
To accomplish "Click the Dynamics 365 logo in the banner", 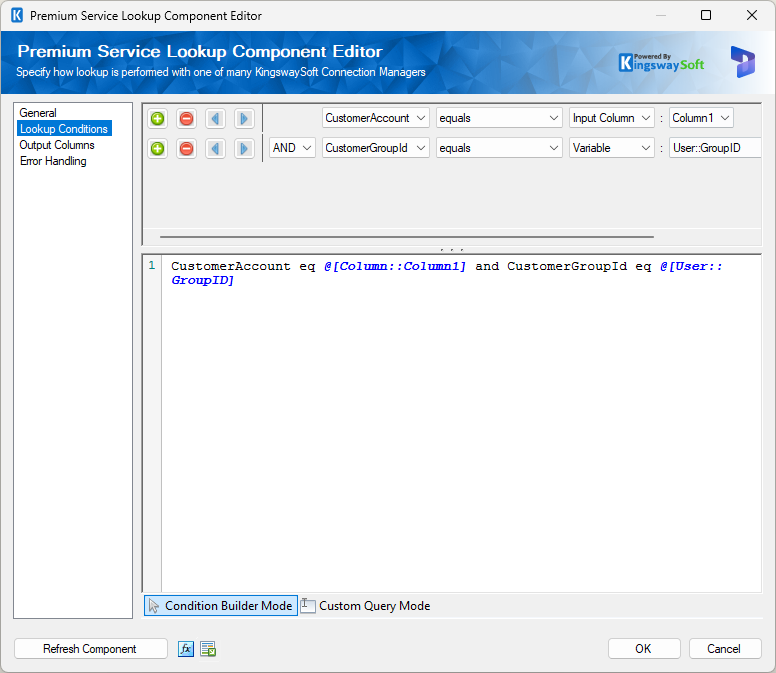I will pos(742,62).
